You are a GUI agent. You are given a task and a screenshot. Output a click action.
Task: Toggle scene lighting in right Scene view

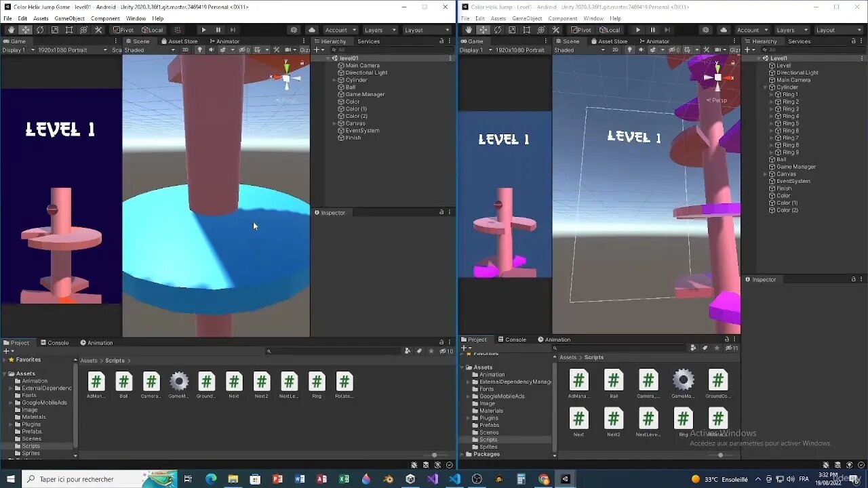point(630,49)
